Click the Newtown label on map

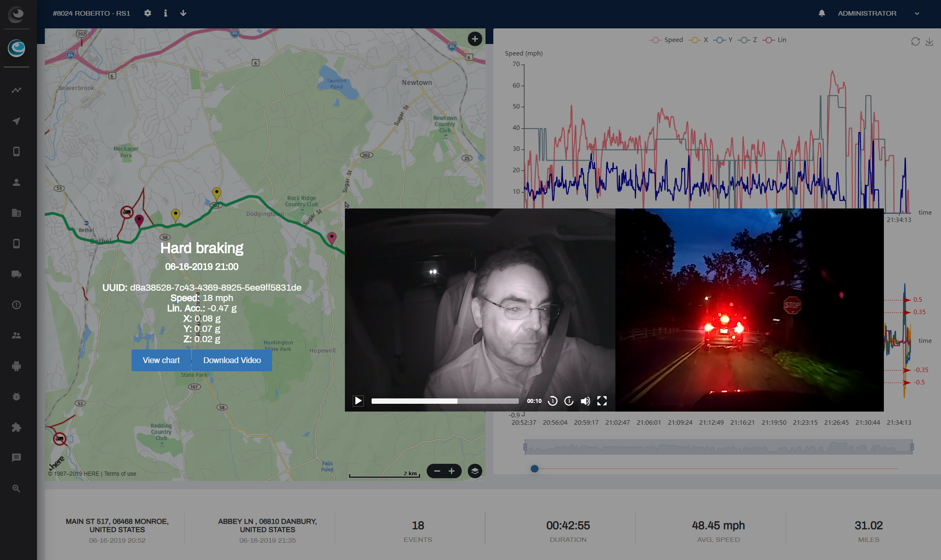coord(417,82)
